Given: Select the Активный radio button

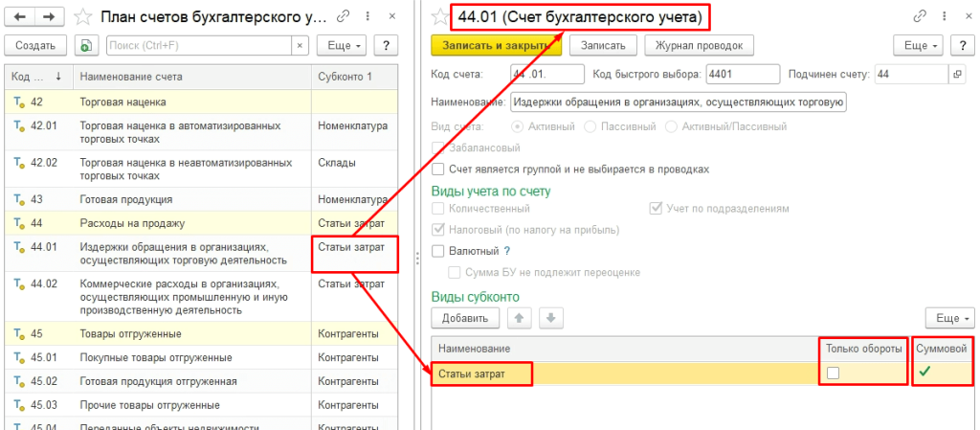Looking at the screenshot, I should click(x=518, y=126).
